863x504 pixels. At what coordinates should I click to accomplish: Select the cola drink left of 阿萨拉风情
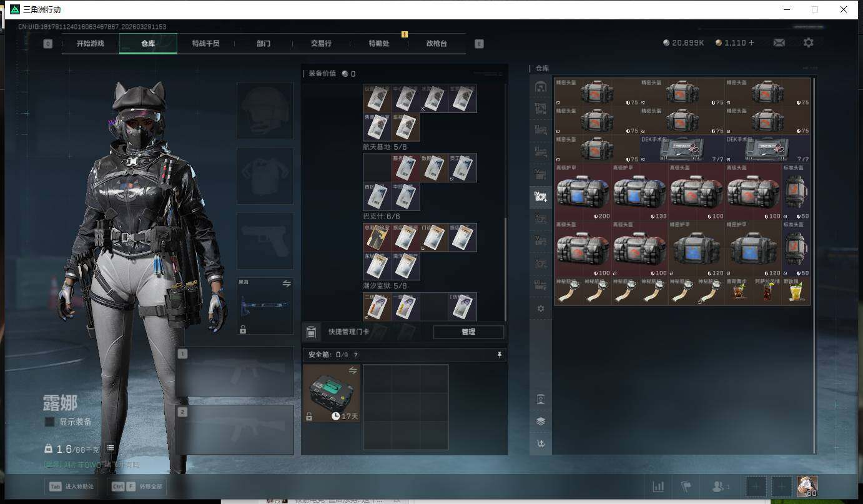pyautogui.click(x=739, y=291)
